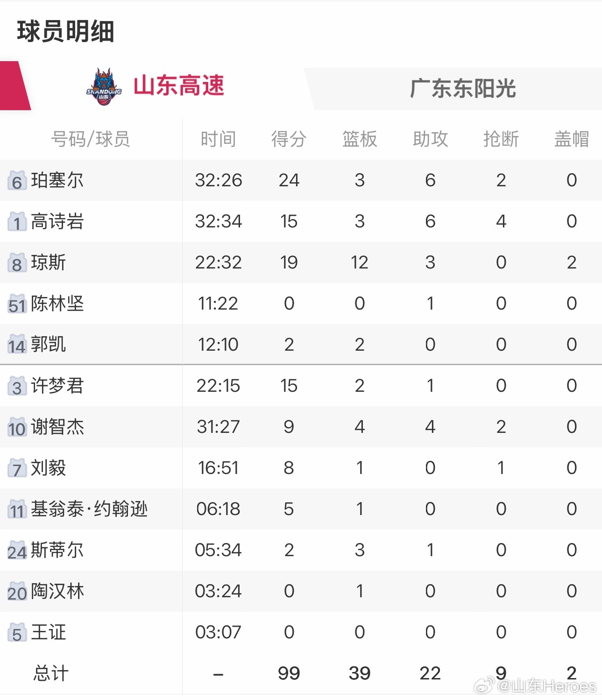This screenshot has width=602, height=700.
Task: Open player 珀塞尔 details
Action: (56, 180)
